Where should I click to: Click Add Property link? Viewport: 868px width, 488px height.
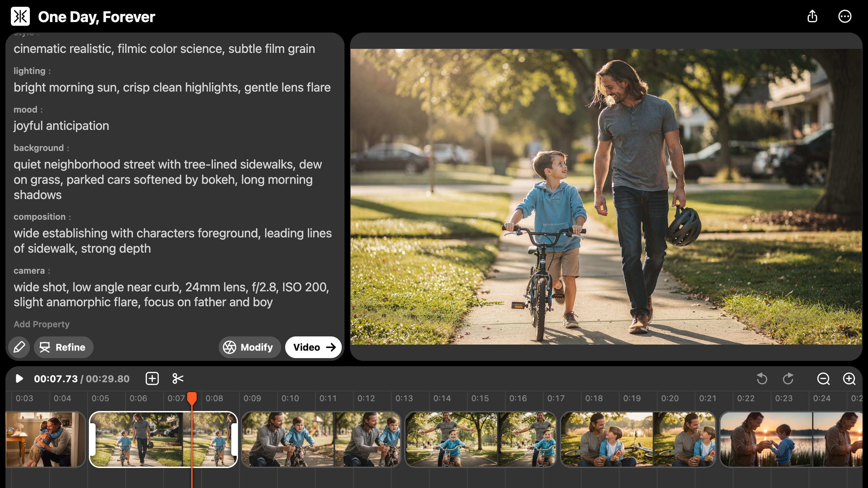tap(41, 324)
